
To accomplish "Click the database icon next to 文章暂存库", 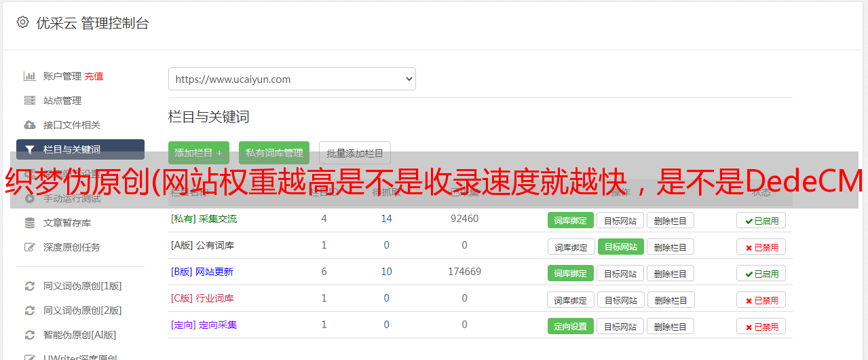I will click(29, 223).
